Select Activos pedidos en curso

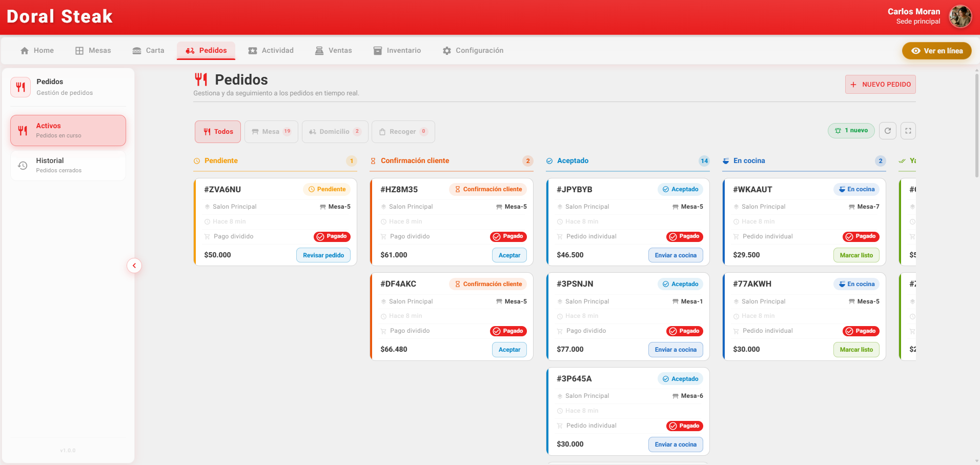click(68, 130)
